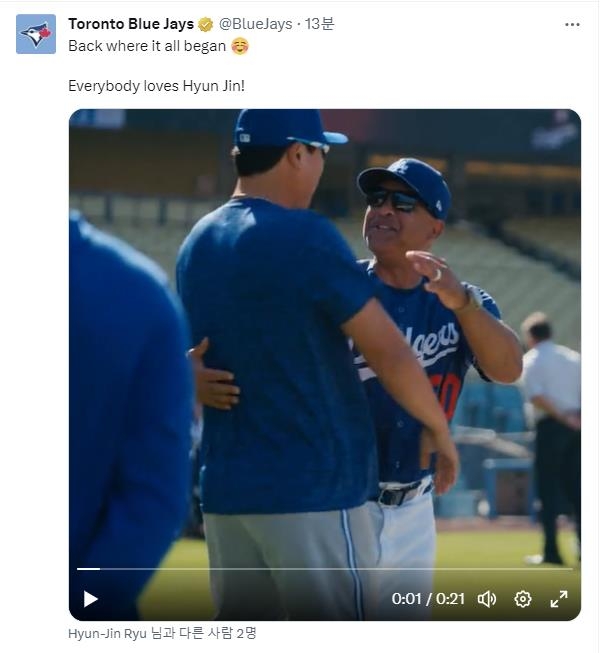
Task: Click the "Back where it all began" text
Action: click(x=147, y=46)
